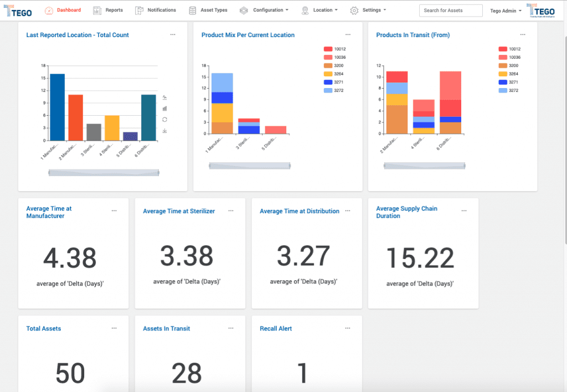This screenshot has width=567, height=392.
Task: Click the Last Reported Location chart title
Action: pos(78,35)
